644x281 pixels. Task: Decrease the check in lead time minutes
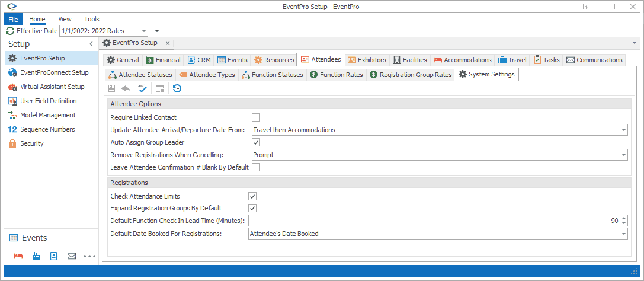pyautogui.click(x=624, y=223)
